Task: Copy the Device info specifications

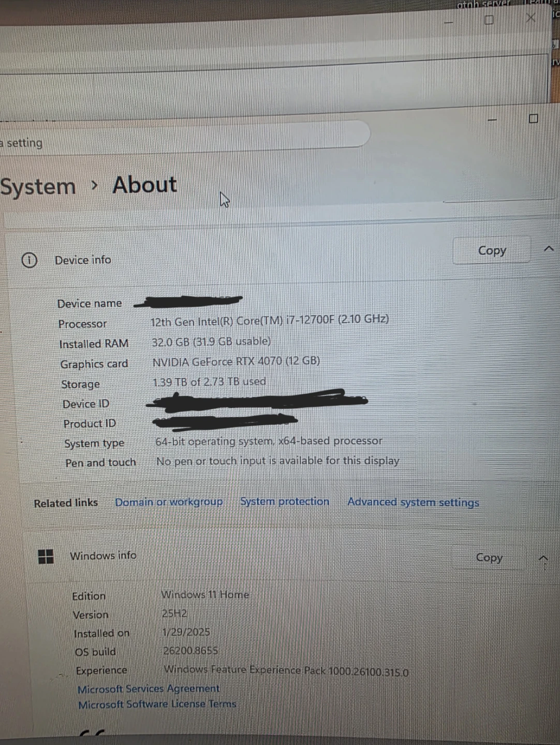Action: (492, 250)
